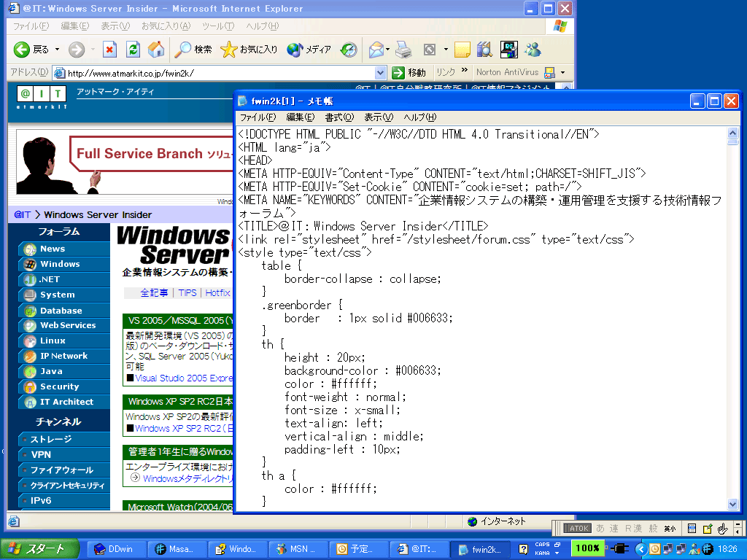Click Notepad scrollbar down arrow

point(732,504)
